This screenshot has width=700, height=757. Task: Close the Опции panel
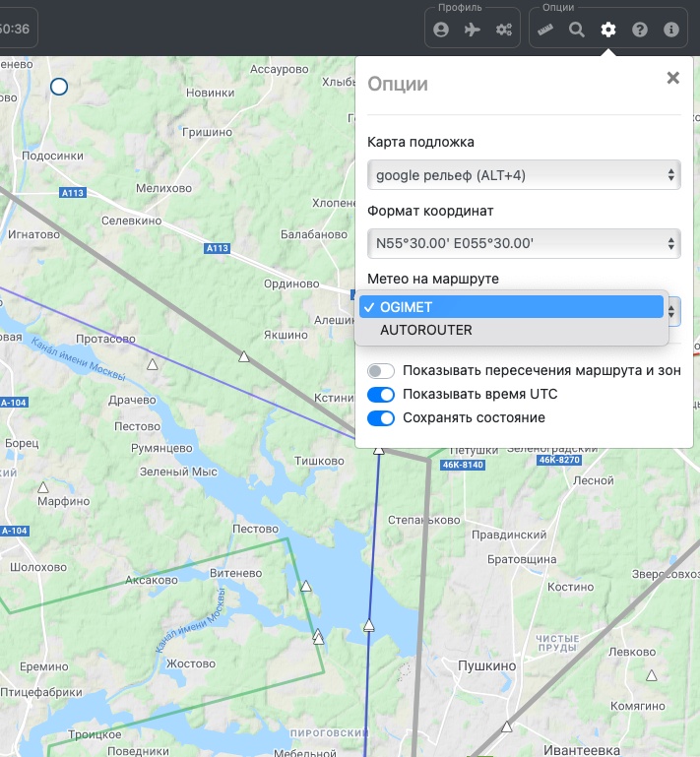click(x=673, y=79)
